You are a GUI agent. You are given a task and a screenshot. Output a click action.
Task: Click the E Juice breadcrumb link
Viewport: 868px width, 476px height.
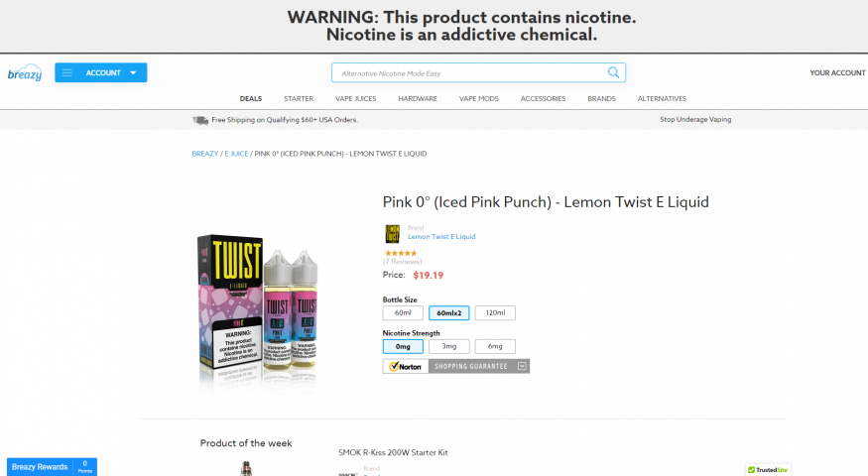pos(236,154)
